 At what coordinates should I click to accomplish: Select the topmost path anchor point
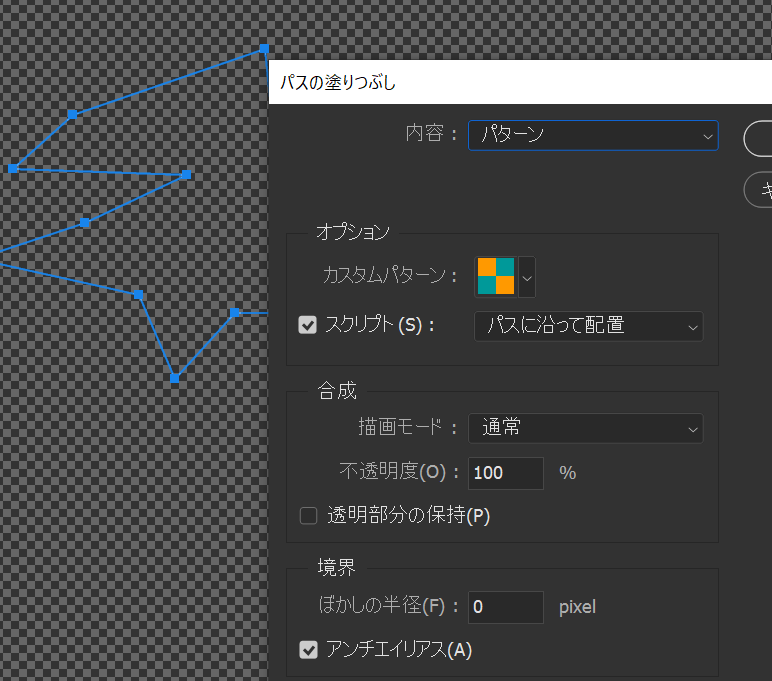[x=265, y=48]
